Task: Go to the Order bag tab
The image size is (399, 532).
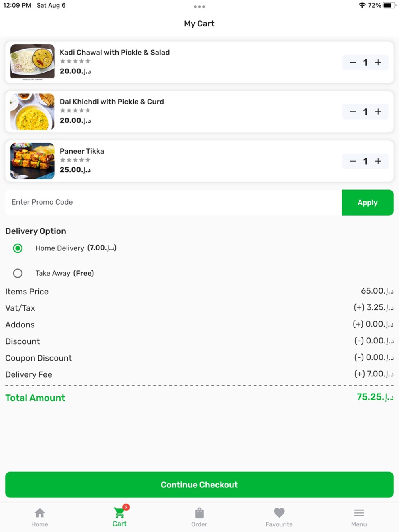Action: pyautogui.click(x=199, y=518)
